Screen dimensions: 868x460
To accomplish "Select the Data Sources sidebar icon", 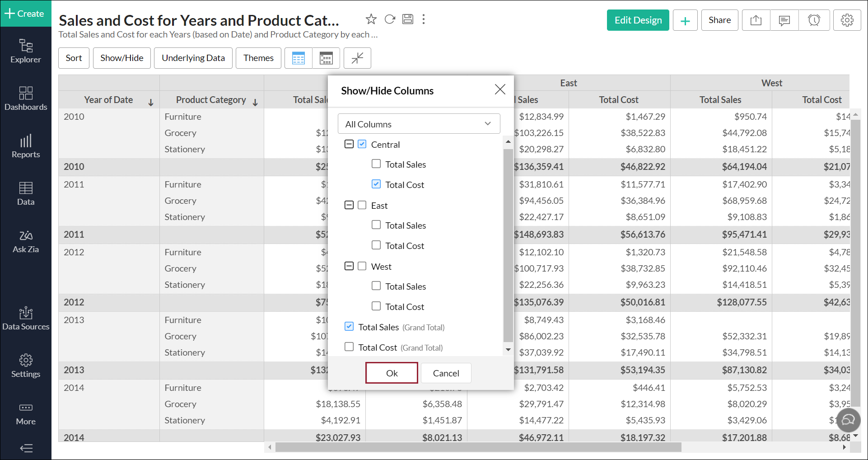I will pyautogui.click(x=26, y=318).
